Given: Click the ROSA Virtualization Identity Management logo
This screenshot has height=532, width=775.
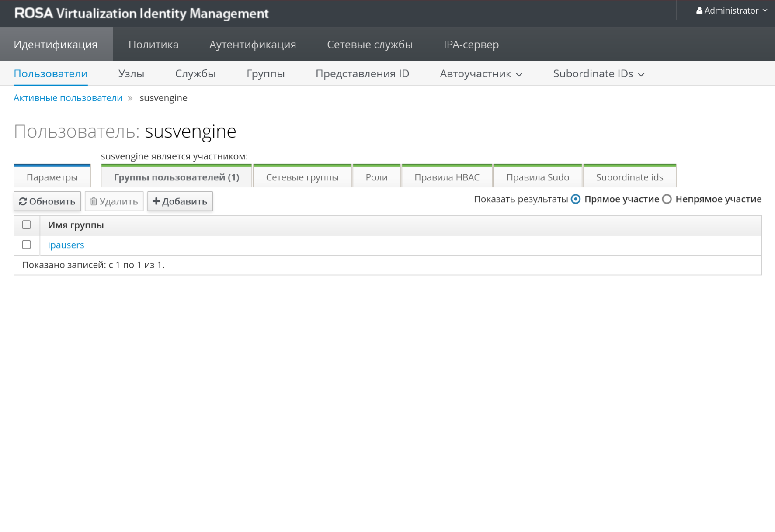Looking at the screenshot, I should [141, 14].
